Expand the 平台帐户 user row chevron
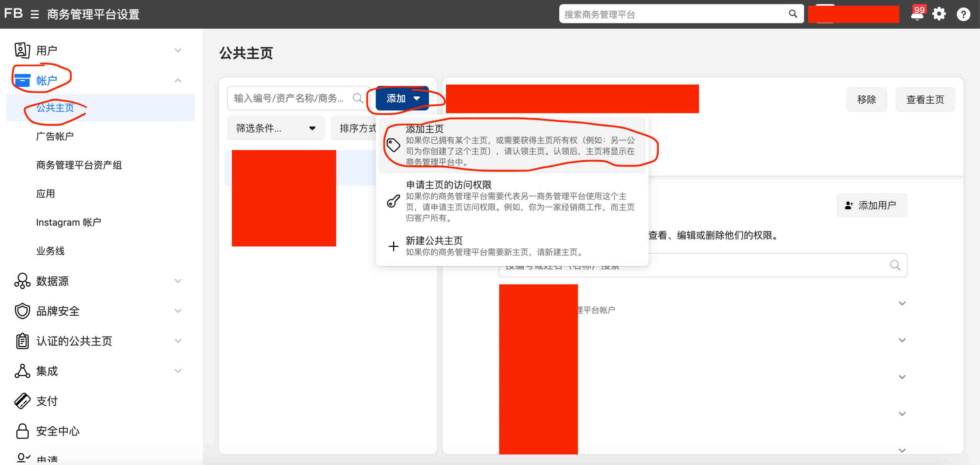 pyautogui.click(x=902, y=303)
